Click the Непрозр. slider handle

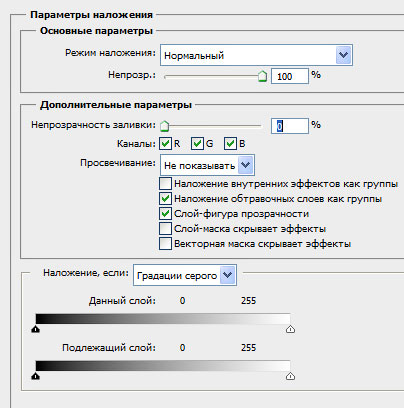click(263, 76)
